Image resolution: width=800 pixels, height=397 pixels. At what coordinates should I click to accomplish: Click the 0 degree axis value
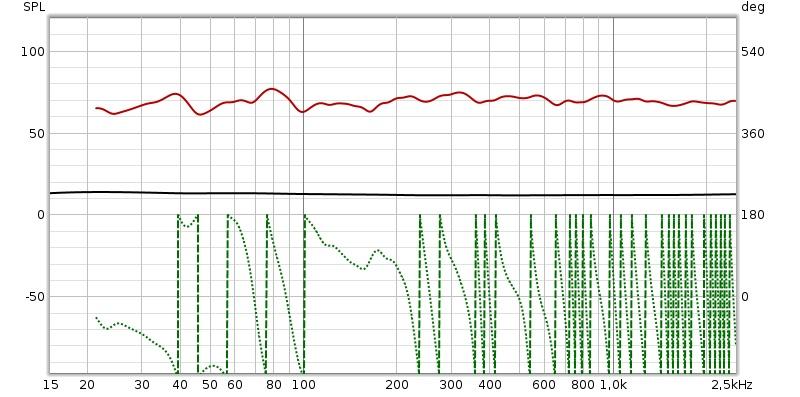click(746, 296)
